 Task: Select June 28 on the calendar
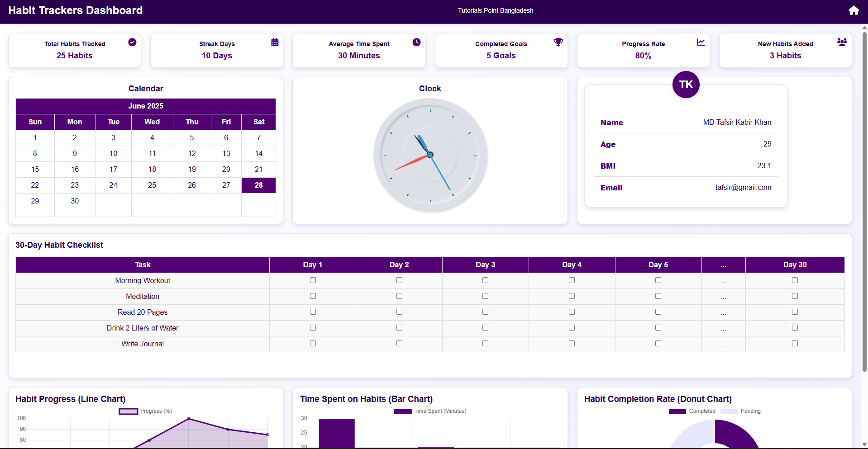click(258, 185)
